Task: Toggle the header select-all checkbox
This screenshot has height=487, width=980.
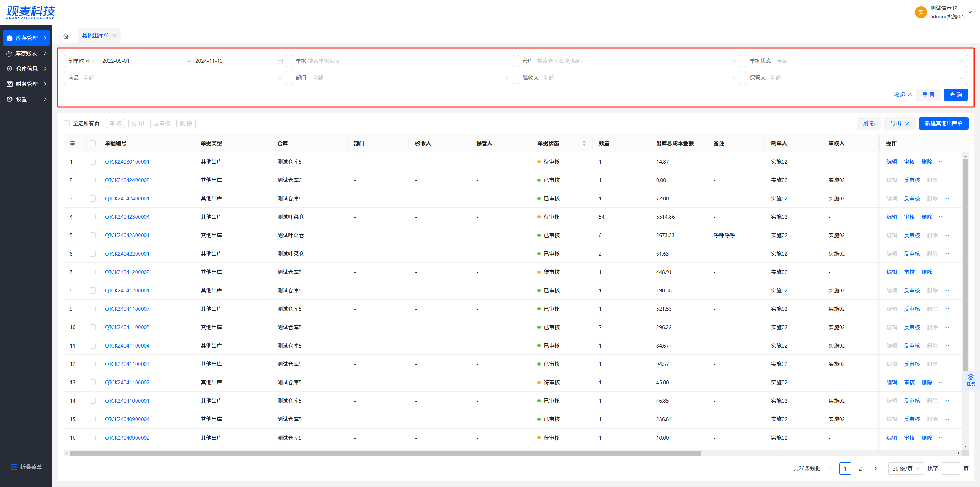Action: [x=93, y=143]
